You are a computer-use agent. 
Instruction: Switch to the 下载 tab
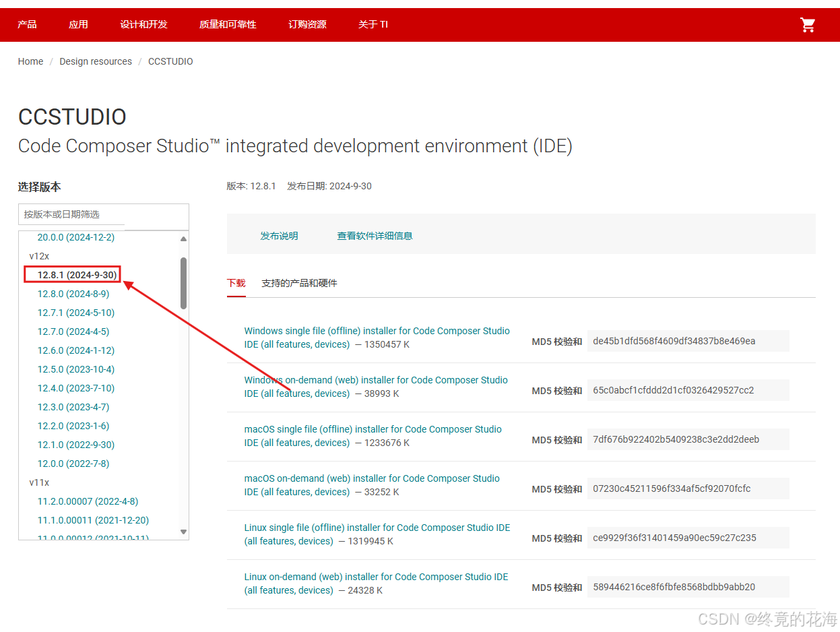tap(236, 283)
